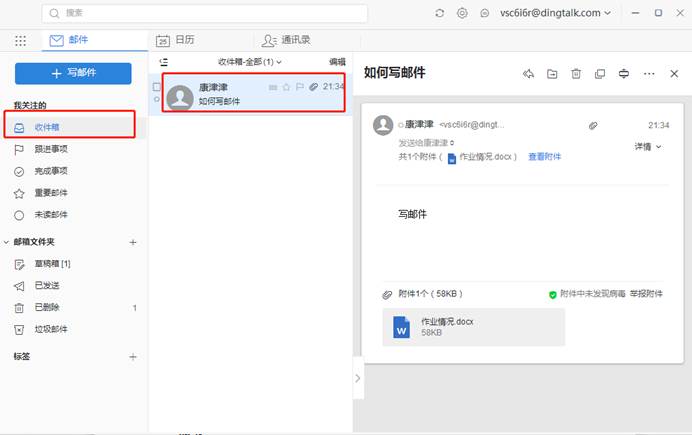Click the 查看附件 link

coord(544,157)
